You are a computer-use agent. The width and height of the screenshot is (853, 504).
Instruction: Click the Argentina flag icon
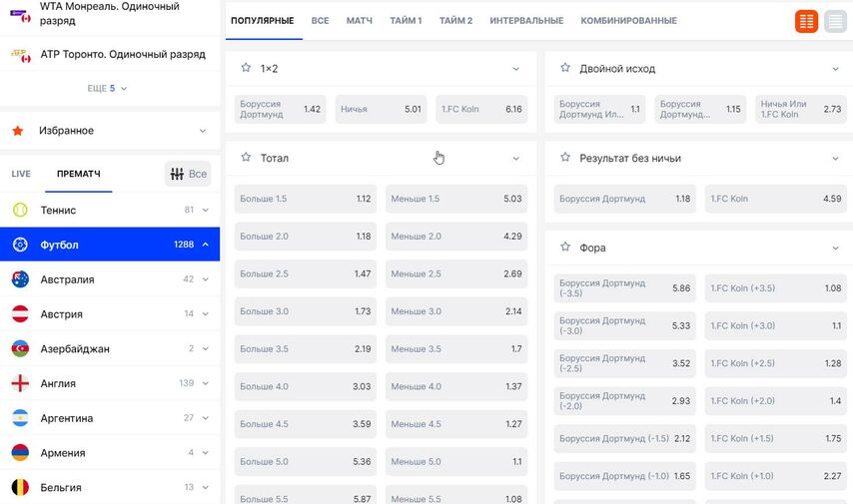tap(20, 418)
